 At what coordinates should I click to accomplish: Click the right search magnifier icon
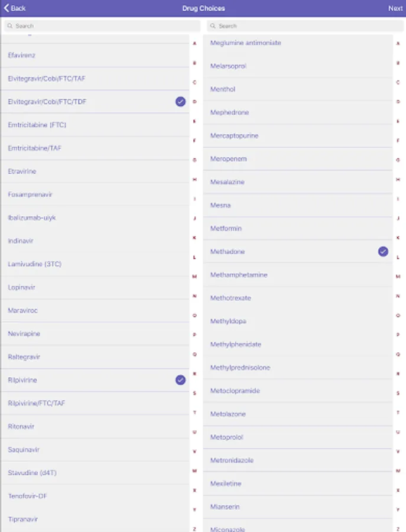[213, 26]
